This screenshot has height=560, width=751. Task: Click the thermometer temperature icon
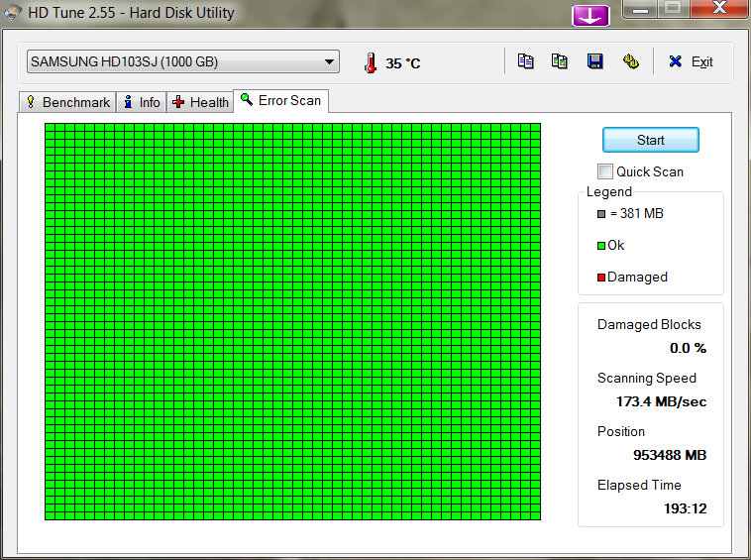coord(371,62)
